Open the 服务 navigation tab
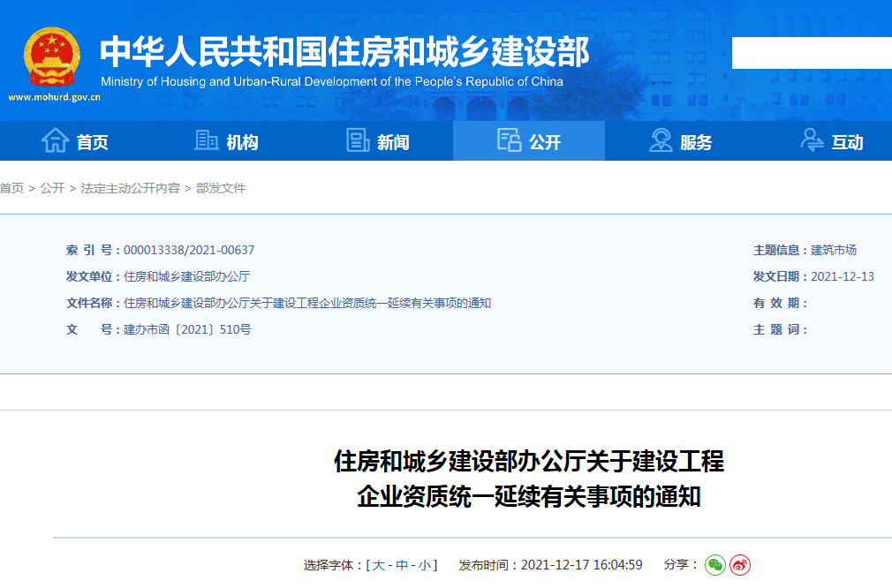The image size is (892, 588). point(680,140)
